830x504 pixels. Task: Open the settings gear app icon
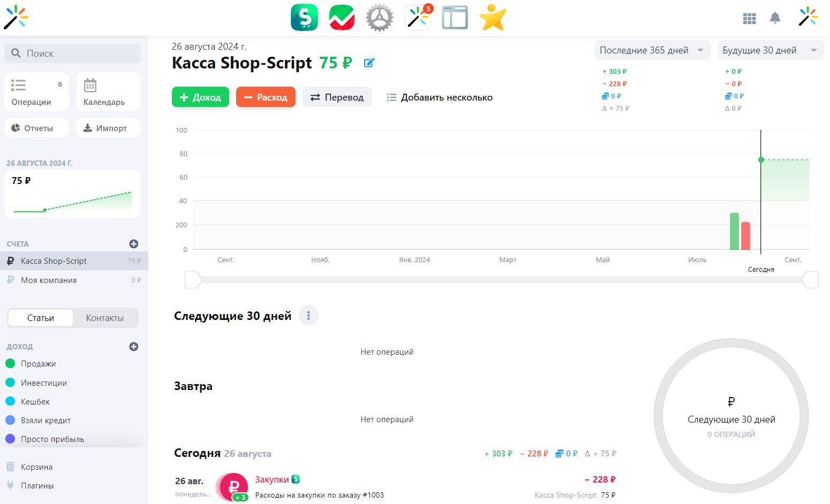379,17
